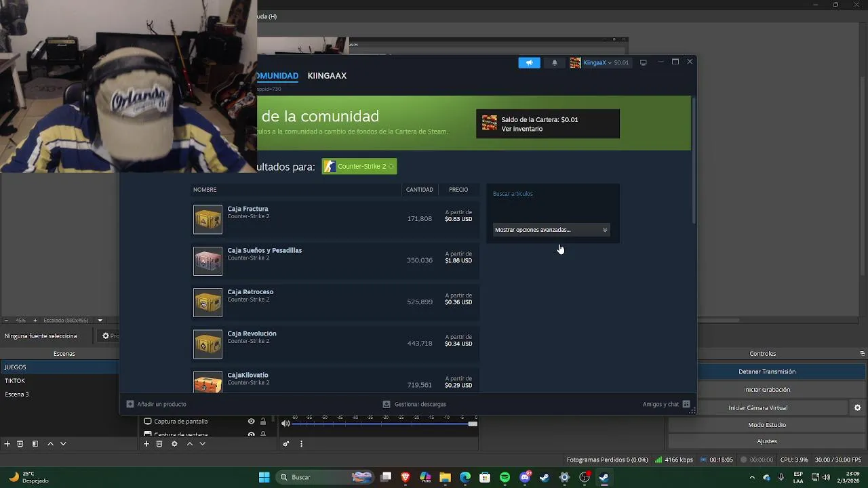Open the KIINGAAX profile tab

[x=327, y=76]
